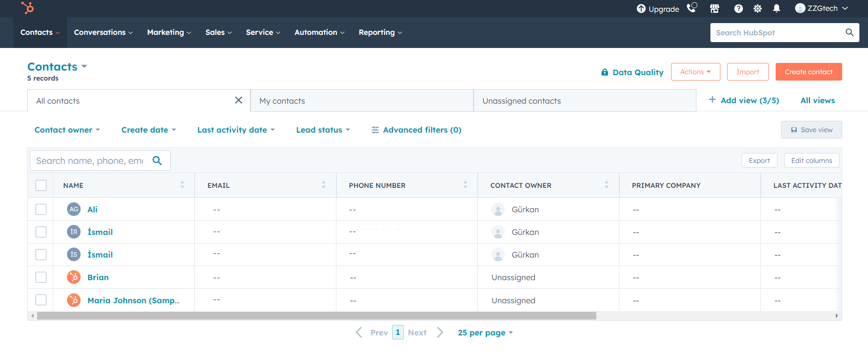
Task: Switch to Unassigned contacts tab
Action: [585, 100]
